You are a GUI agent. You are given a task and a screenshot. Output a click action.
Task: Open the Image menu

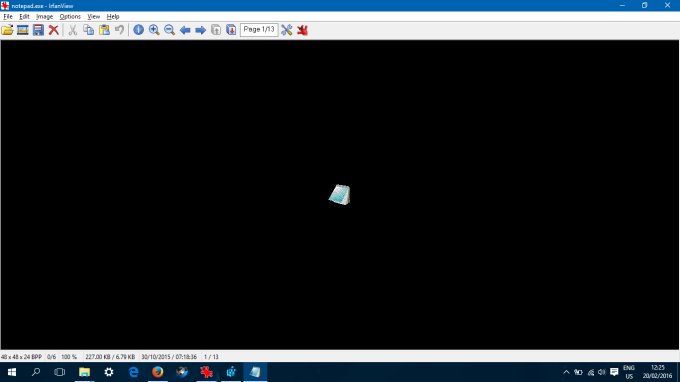(44, 16)
